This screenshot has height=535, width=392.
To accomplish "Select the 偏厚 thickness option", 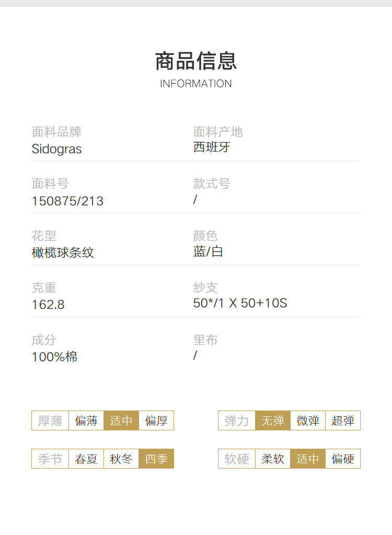I will click(x=156, y=420).
